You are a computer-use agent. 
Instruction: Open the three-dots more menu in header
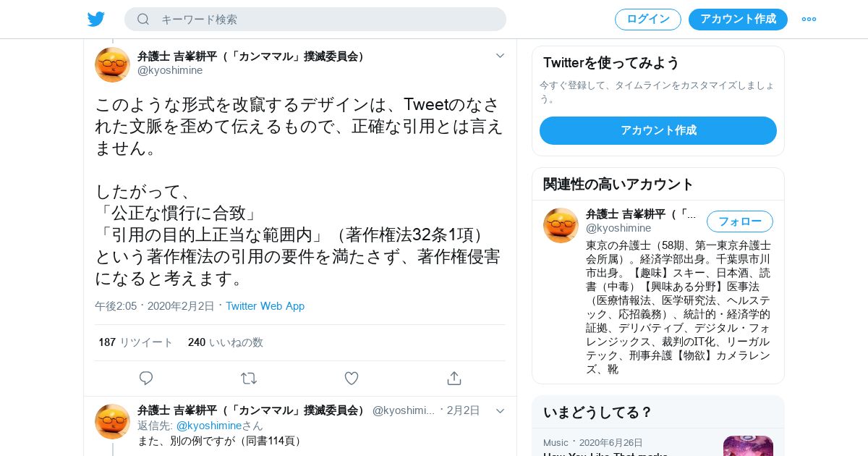809,19
